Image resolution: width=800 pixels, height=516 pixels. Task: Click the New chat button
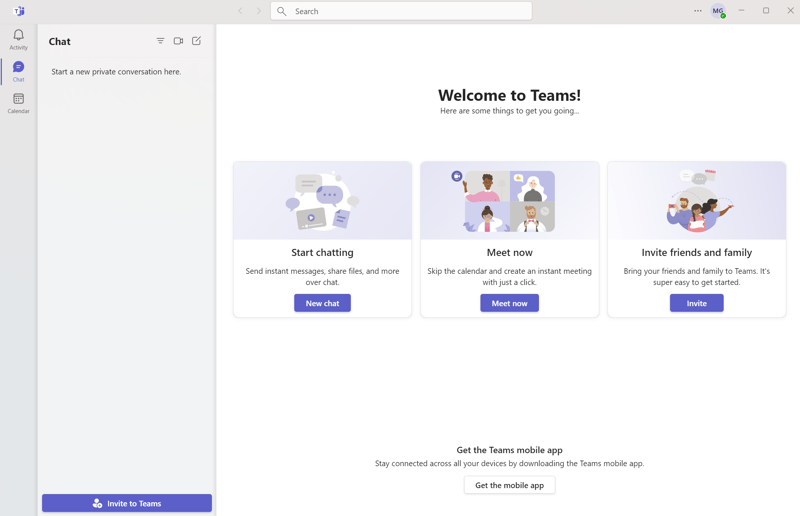[322, 303]
